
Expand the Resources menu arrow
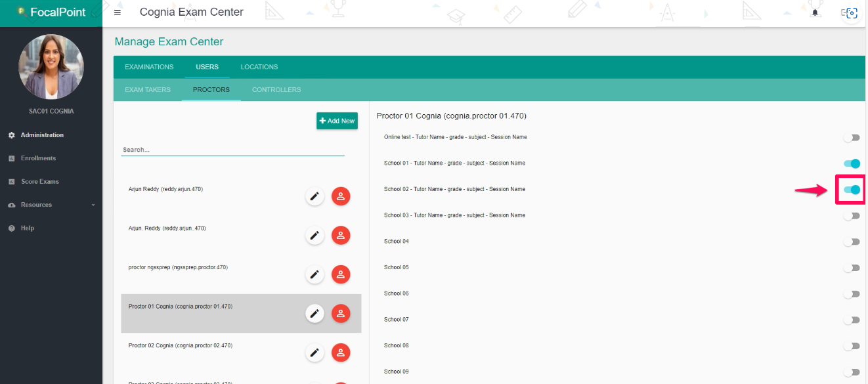(93, 205)
